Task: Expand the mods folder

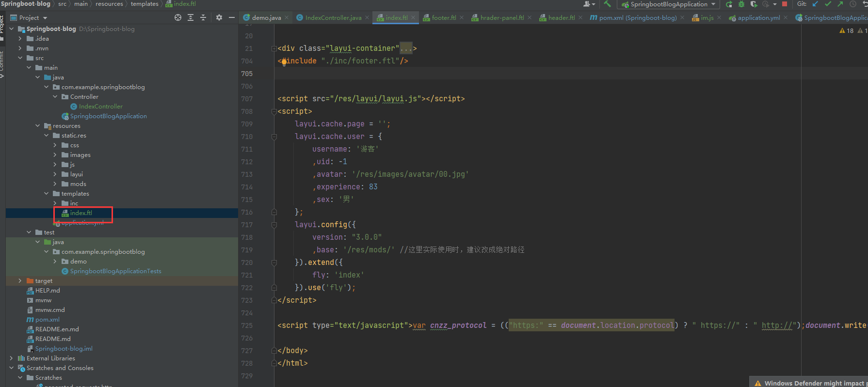Action: (x=55, y=184)
